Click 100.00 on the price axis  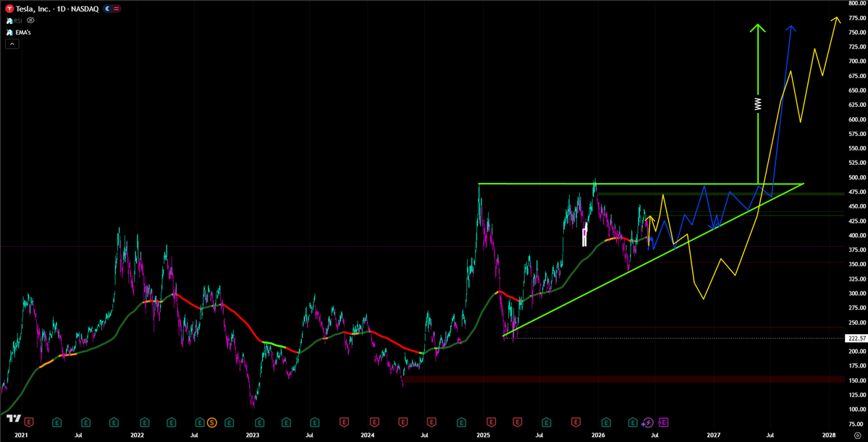[856, 409]
